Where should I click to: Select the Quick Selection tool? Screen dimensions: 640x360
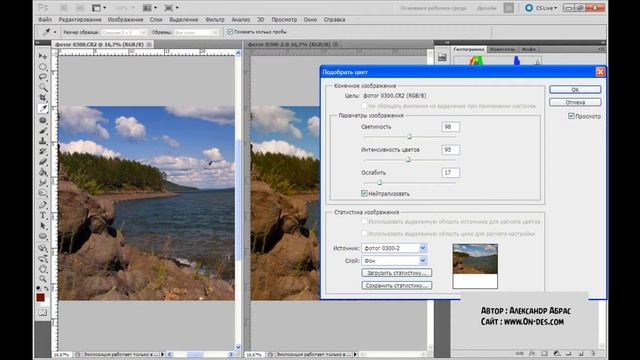tap(42, 87)
